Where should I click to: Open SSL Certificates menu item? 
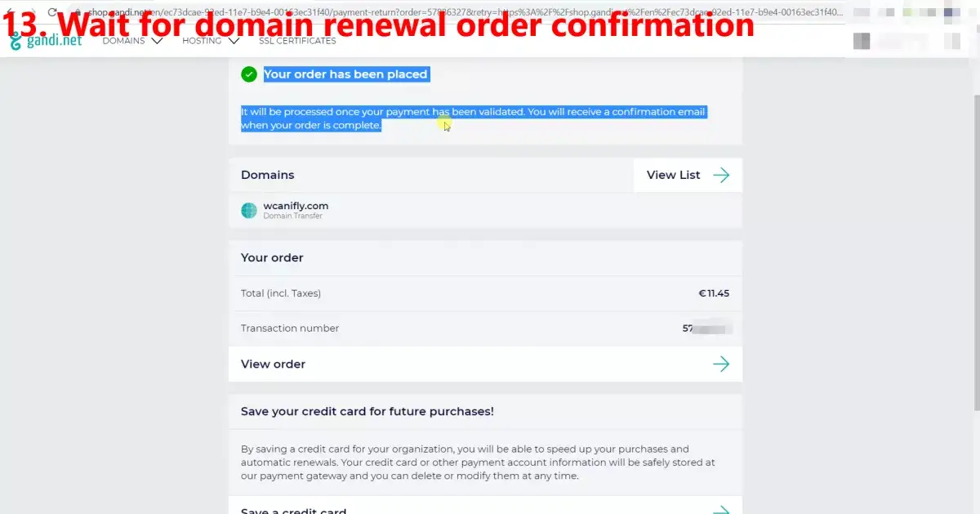pyautogui.click(x=297, y=41)
